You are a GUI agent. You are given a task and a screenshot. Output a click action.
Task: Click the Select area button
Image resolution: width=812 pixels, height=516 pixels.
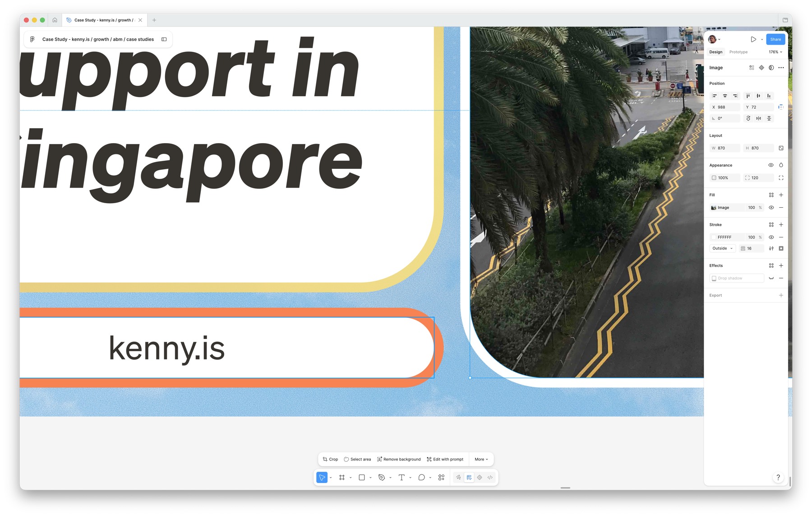coord(357,459)
